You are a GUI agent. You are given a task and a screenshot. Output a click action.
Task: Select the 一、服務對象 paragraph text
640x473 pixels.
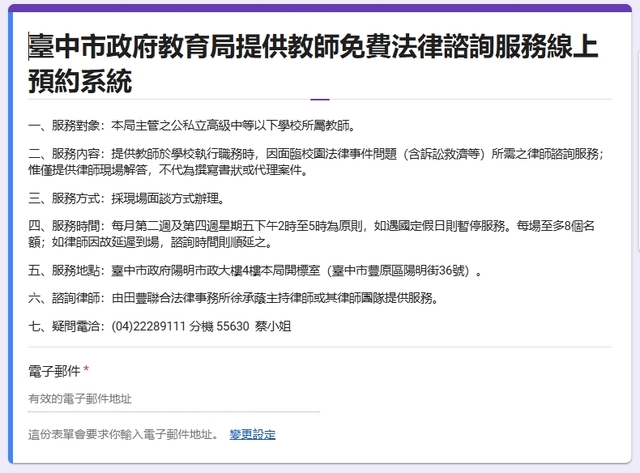point(192,126)
